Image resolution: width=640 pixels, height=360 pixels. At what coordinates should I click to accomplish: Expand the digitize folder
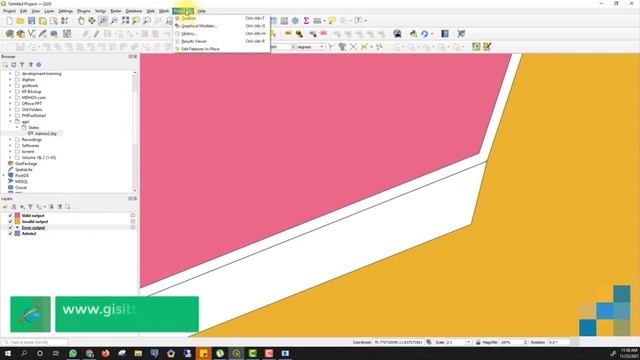coord(10,80)
